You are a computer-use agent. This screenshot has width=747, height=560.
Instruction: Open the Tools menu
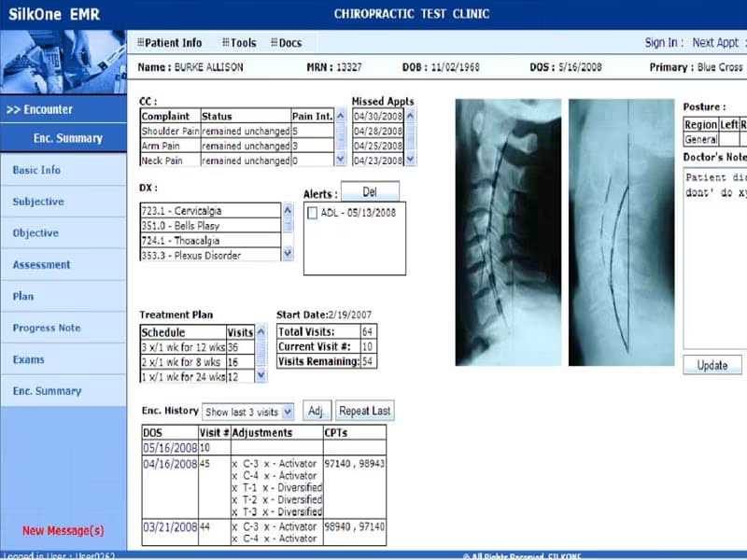point(239,43)
